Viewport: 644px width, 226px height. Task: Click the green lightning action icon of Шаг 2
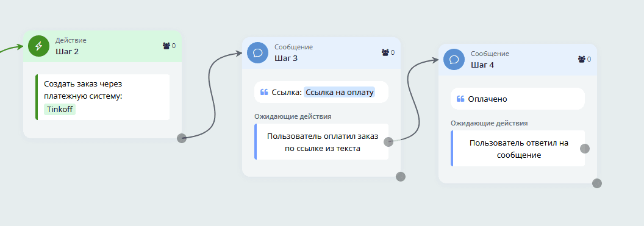[x=38, y=46]
